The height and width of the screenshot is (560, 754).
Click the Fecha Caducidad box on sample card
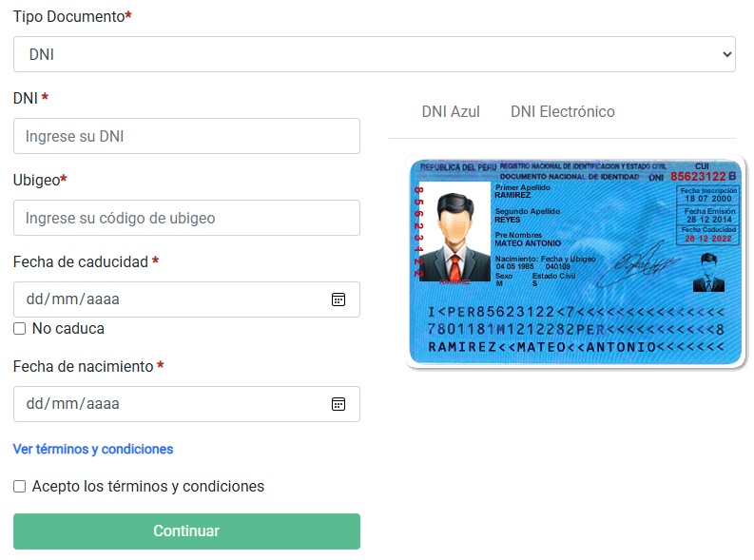(x=708, y=235)
